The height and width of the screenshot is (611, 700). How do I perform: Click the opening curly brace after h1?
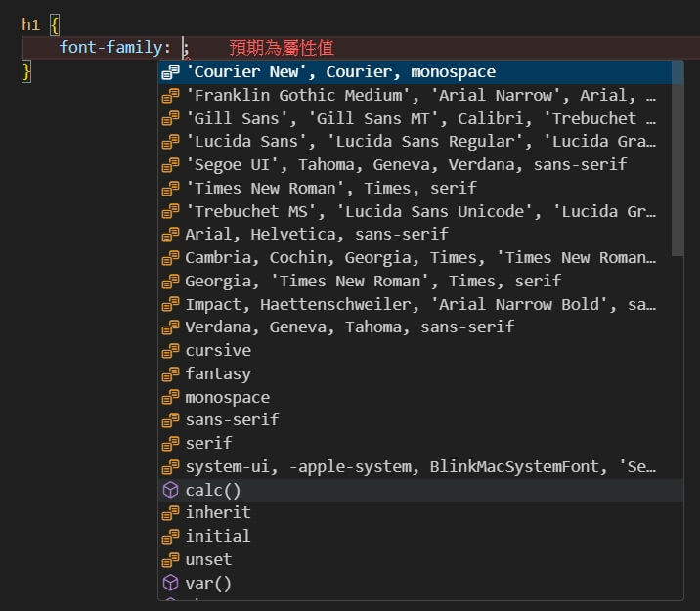(x=55, y=24)
